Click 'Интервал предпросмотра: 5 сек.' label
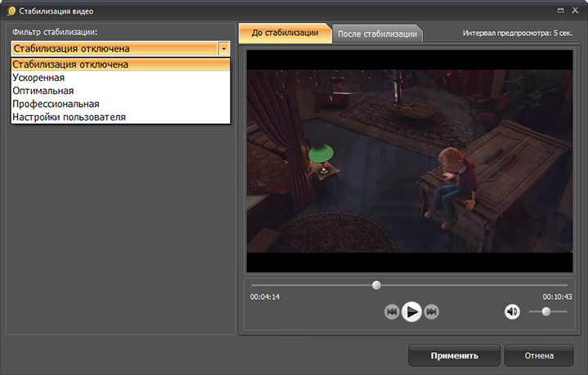 click(518, 33)
